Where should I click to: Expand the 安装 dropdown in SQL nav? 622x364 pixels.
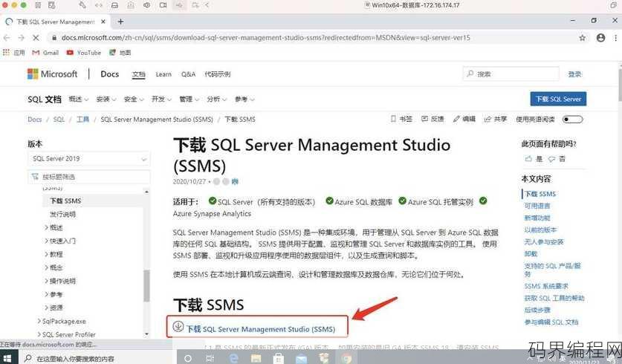pyautogui.click(x=106, y=99)
